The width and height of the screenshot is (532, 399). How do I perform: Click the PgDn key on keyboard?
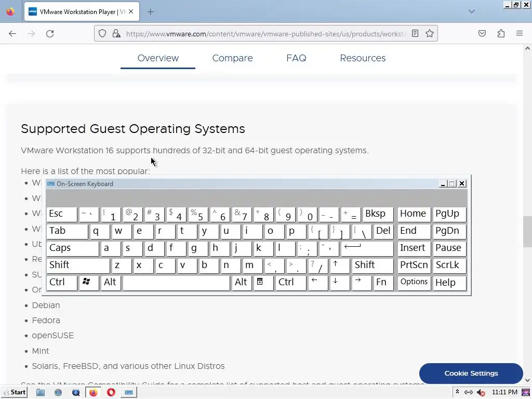(x=449, y=231)
